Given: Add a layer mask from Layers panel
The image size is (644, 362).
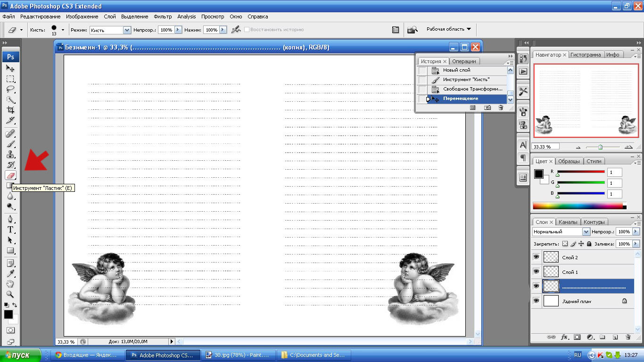Looking at the screenshot, I should tap(577, 337).
